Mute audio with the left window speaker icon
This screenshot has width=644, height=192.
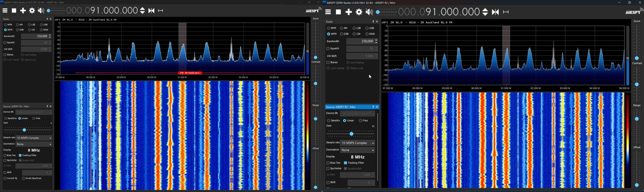41,11
